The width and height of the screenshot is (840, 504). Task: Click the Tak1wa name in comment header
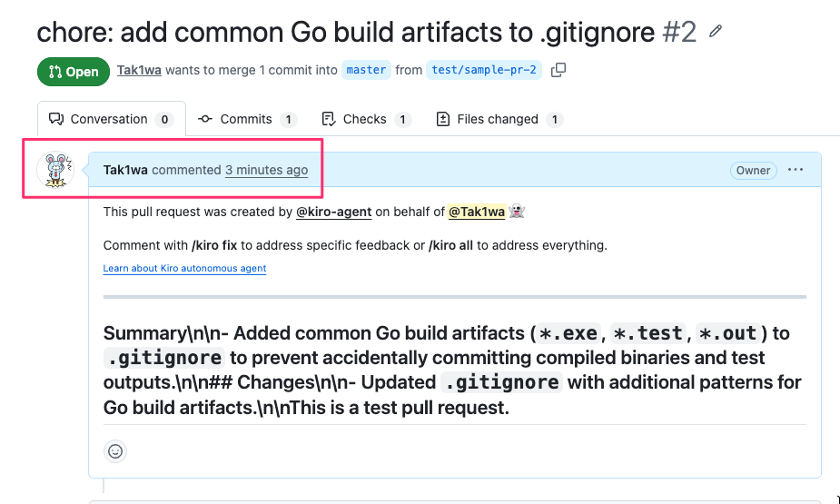[125, 171]
